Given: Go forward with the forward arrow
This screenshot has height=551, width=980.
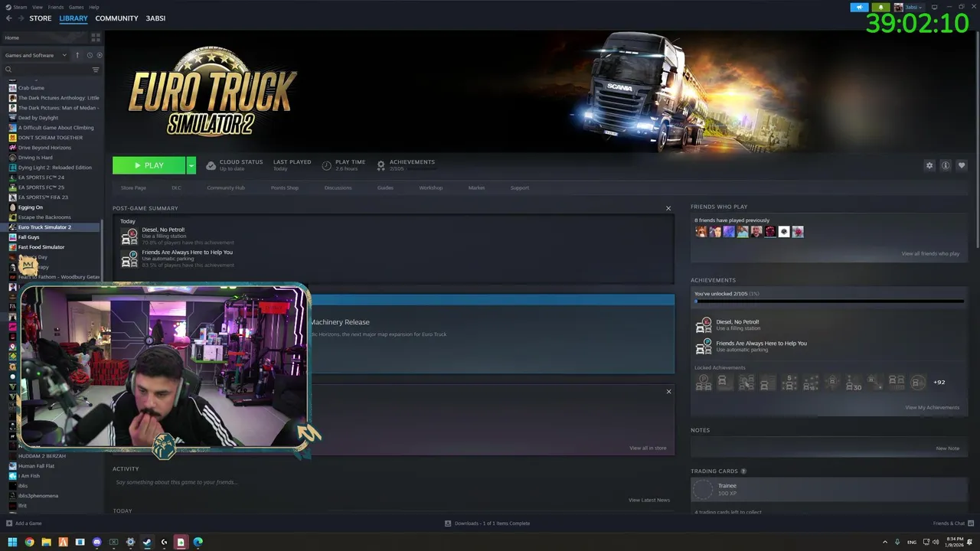Looking at the screenshot, I should [x=21, y=18].
